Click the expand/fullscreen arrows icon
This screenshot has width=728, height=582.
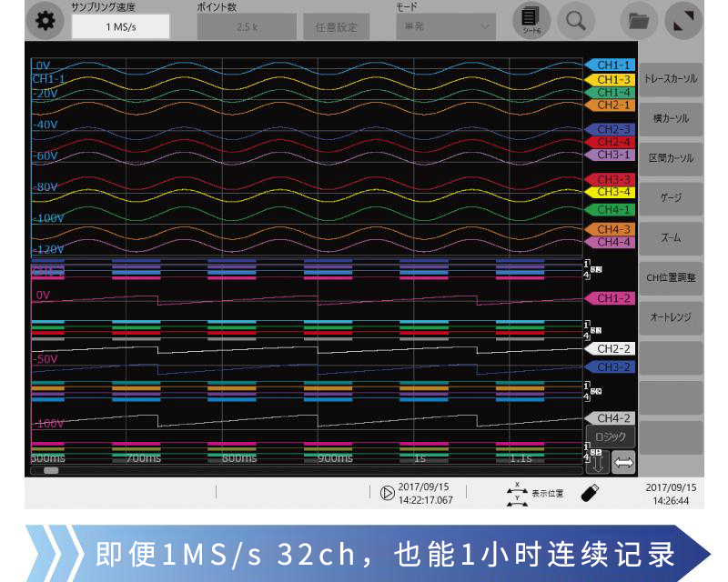[x=683, y=21]
